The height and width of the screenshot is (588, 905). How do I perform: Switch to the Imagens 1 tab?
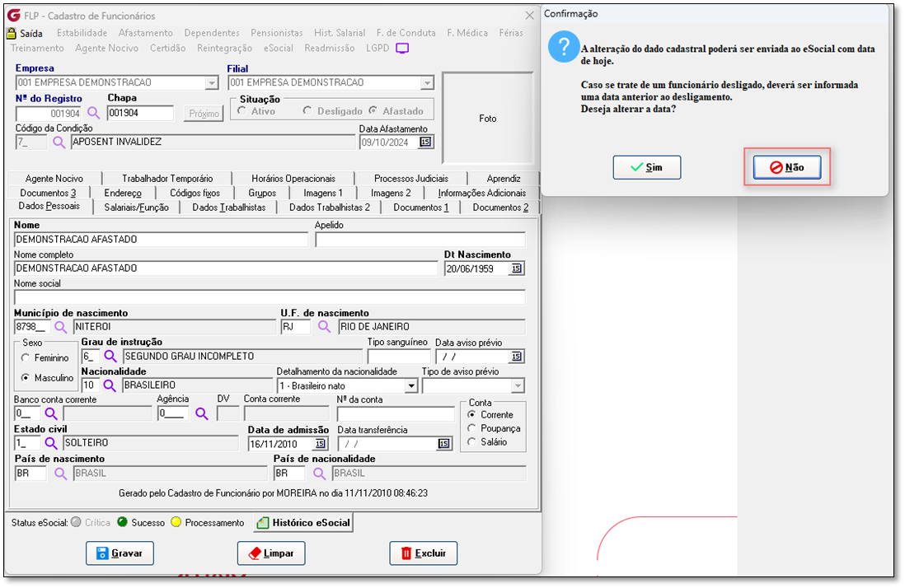click(x=324, y=193)
